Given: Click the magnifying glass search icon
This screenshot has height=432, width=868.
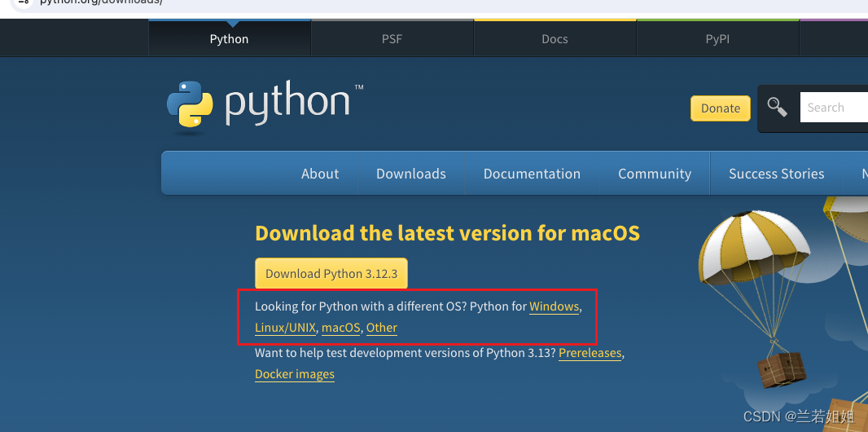Looking at the screenshot, I should tap(778, 108).
